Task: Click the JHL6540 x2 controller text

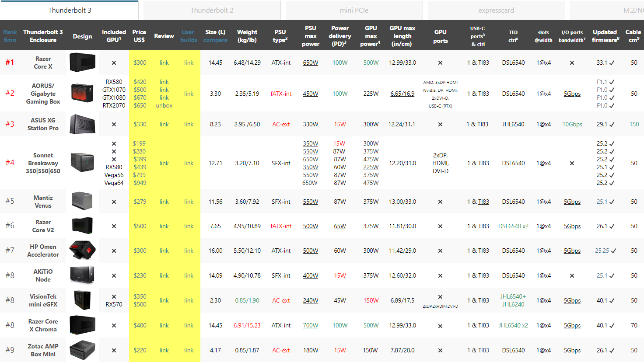Action: 513,325
